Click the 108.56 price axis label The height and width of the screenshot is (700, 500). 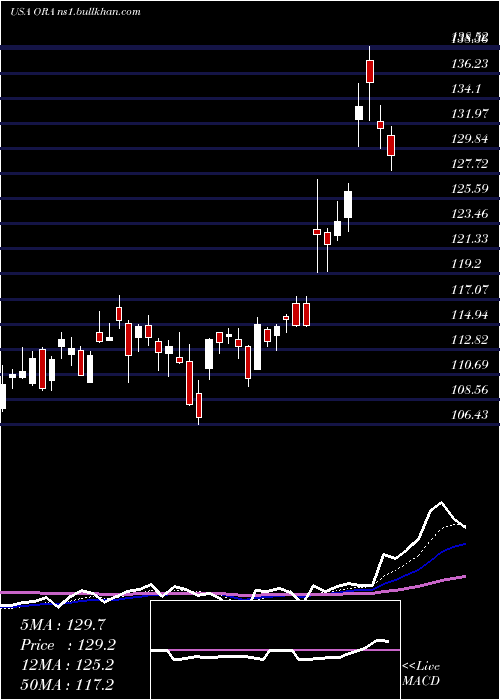point(470,390)
